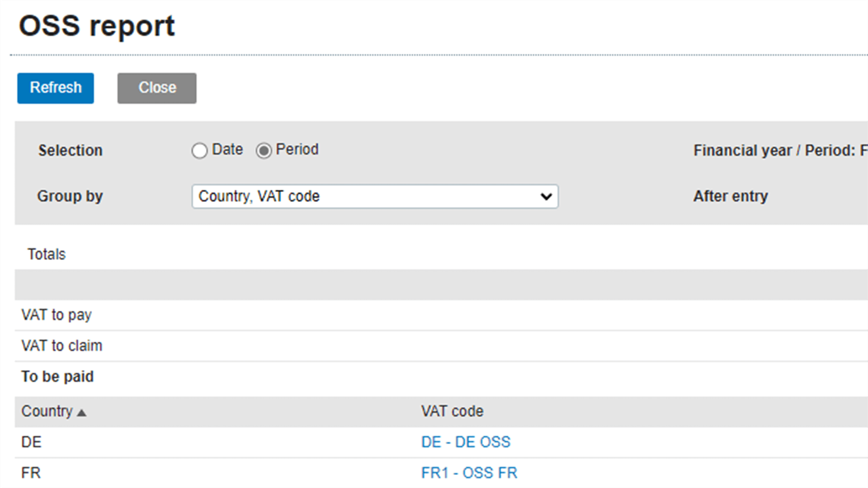
Task: Select the Date radio button
Action: tap(199, 150)
